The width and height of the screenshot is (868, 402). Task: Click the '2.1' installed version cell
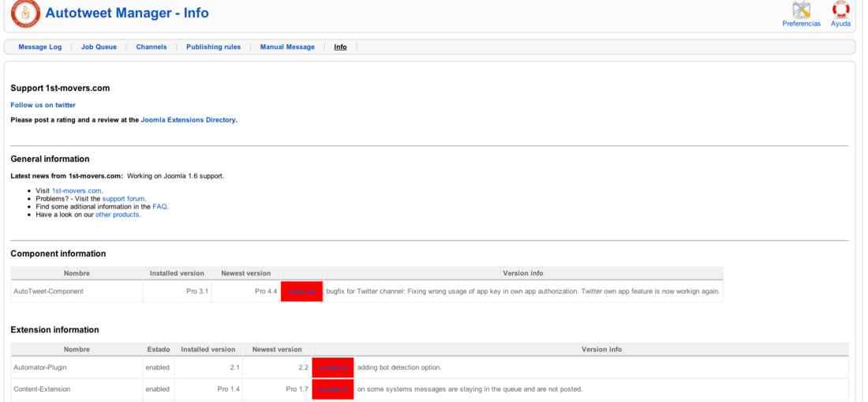(x=208, y=368)
